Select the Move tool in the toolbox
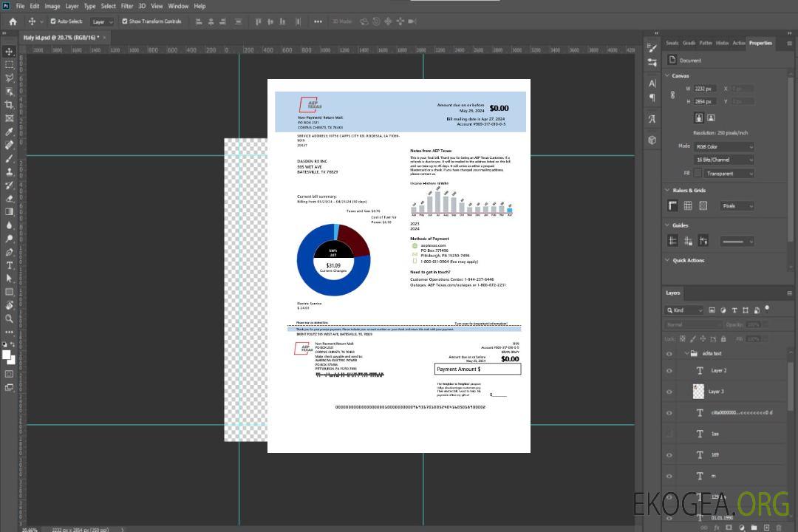 [x=9, y=52]
